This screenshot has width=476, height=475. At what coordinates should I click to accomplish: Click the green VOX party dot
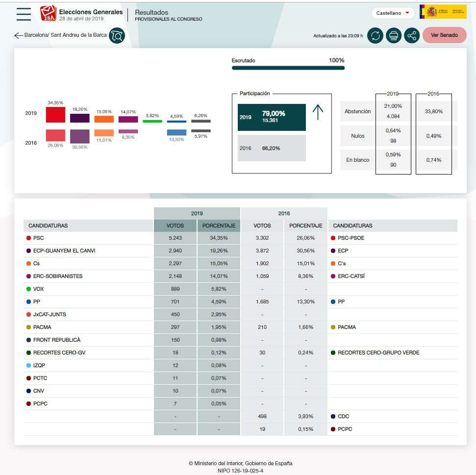[x=28, y=289]
